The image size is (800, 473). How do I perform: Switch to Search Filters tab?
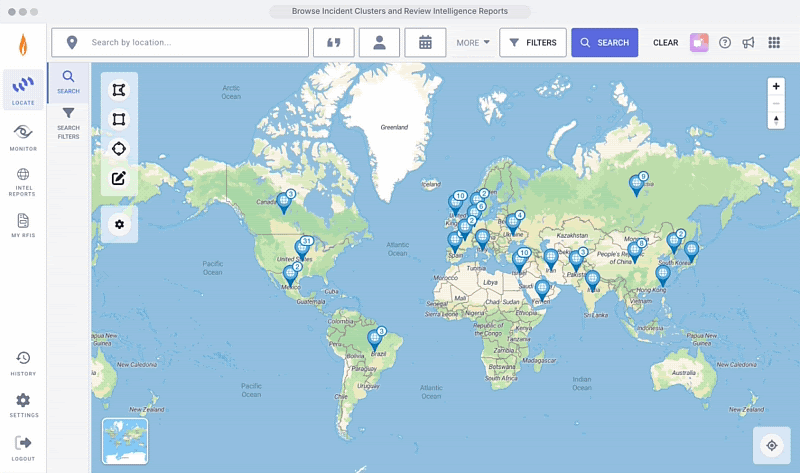(x=68, y=123)
